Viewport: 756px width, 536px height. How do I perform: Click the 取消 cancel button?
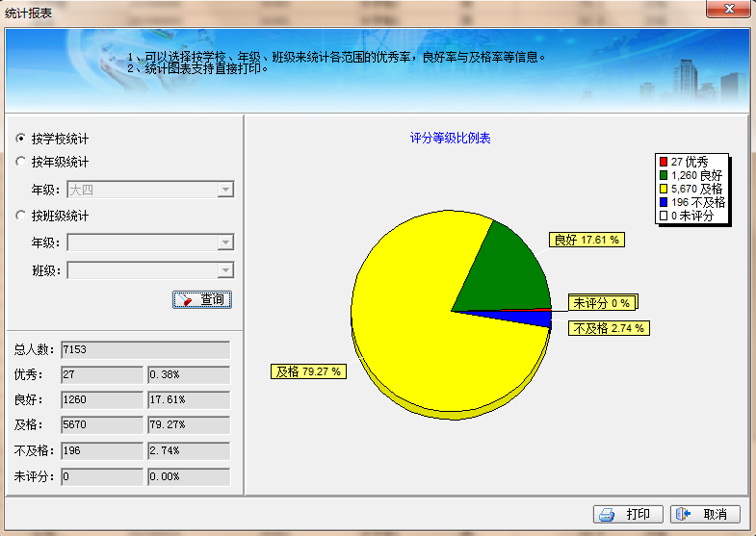tap(705, 514)
